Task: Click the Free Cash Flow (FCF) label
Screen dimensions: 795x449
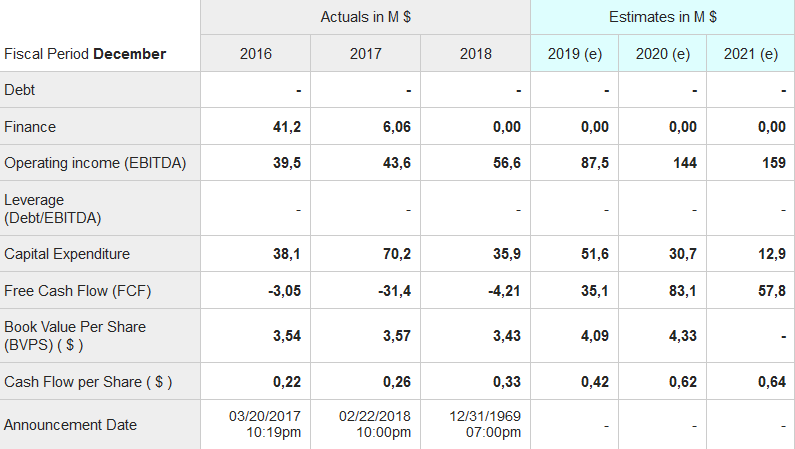Action: tap(78, 291)
